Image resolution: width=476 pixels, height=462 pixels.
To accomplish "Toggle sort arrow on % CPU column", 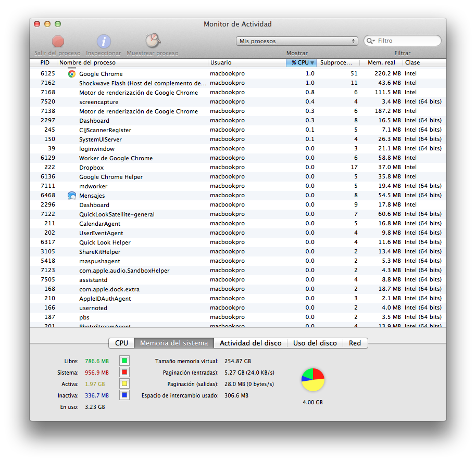I will pos(312,63).
